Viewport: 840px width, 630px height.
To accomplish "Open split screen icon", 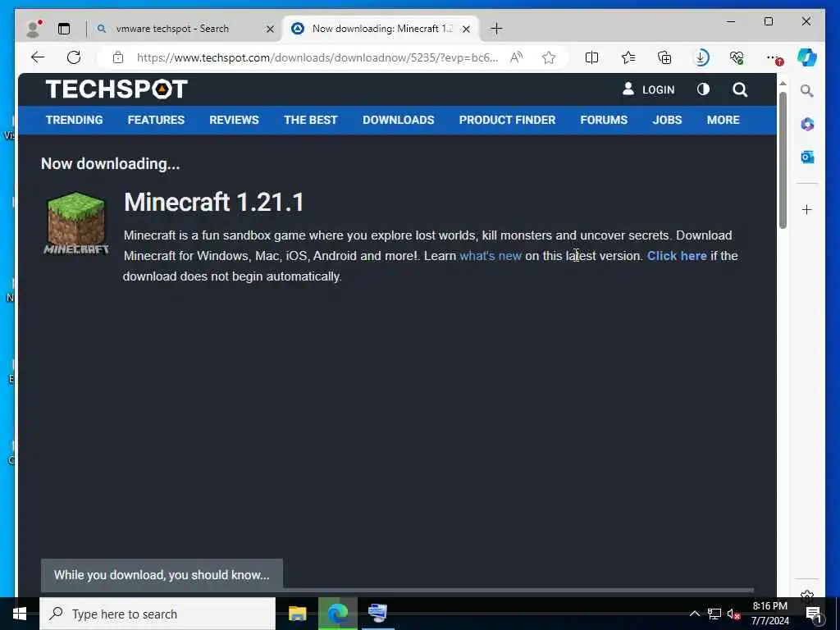I will pos(591,57).
